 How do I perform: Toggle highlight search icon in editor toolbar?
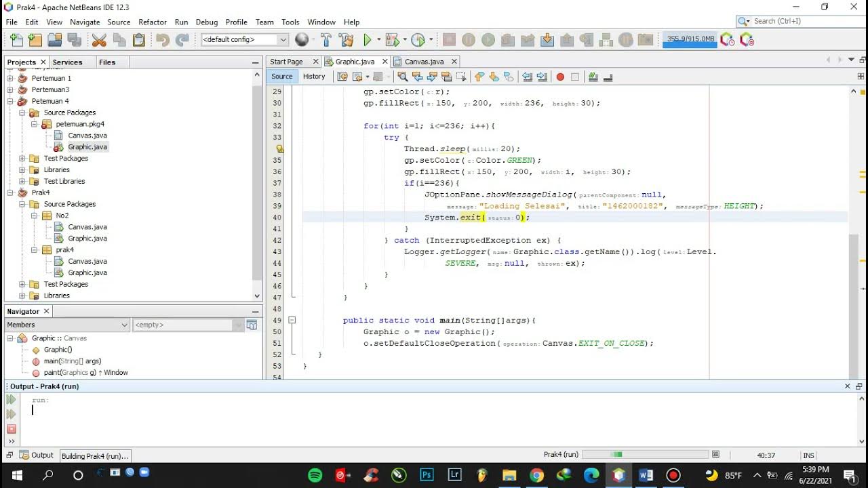pos(446,77)
